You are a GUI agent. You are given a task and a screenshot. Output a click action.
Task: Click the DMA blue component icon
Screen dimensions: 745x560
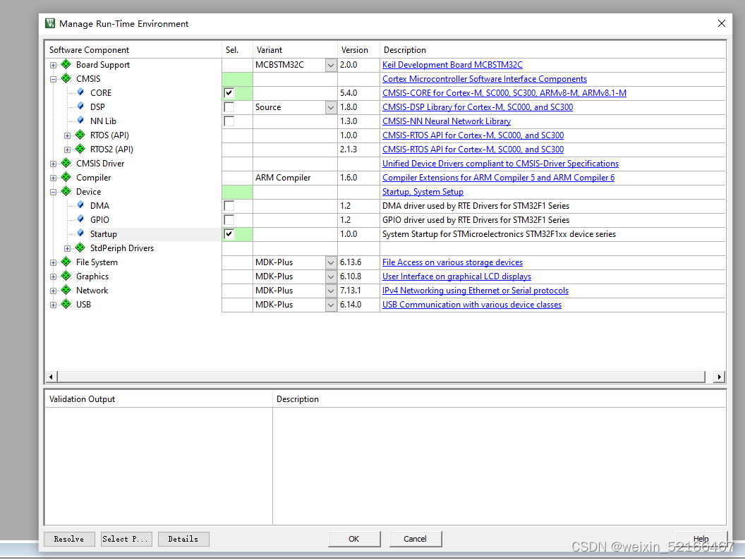pyautogui.click(x=80, y=205)
